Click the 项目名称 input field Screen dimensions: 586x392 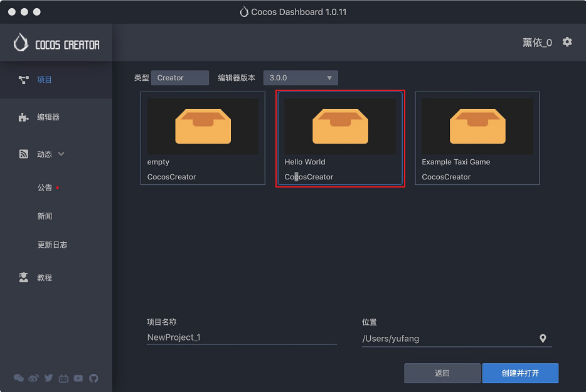click(x=242, y=337)
